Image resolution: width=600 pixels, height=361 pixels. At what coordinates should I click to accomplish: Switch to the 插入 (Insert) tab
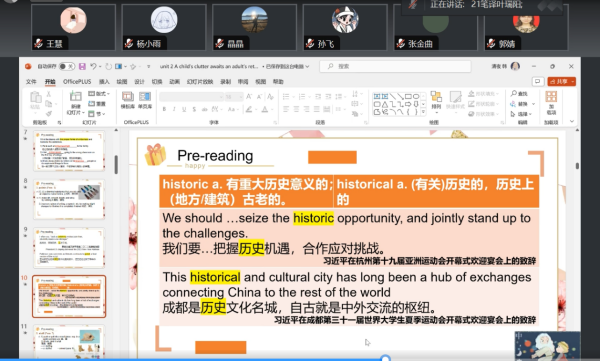click(104, 82)
